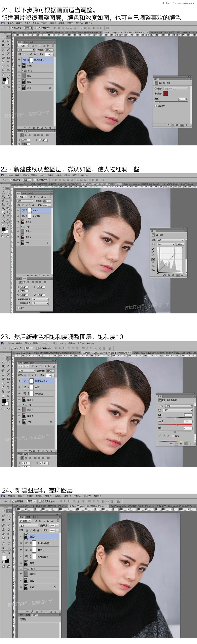
Task: Swap foreground and background colors in step 24
Action: tap(9, 557)
